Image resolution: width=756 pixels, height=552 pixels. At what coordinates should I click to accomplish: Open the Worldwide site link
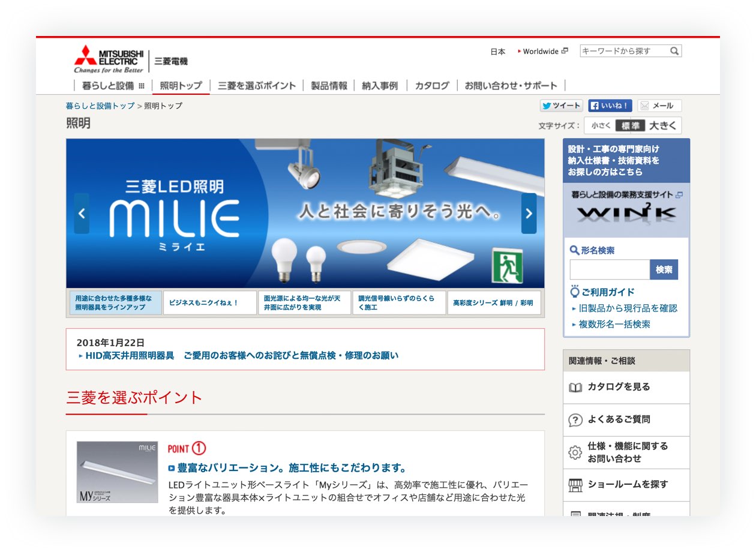[543, 52]
